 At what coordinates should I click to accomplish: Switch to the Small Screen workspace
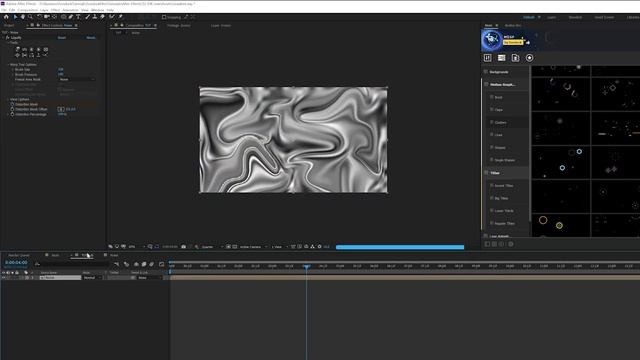pyautogui.click(x=604, y=17)
